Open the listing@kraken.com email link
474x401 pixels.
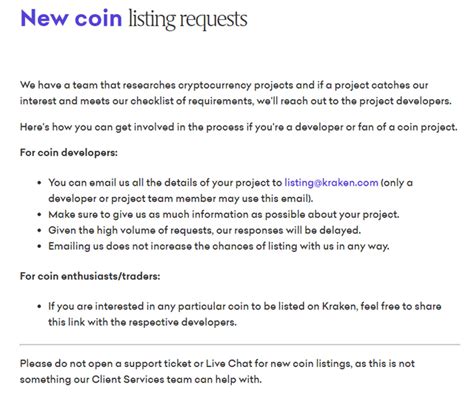[331, 183]
